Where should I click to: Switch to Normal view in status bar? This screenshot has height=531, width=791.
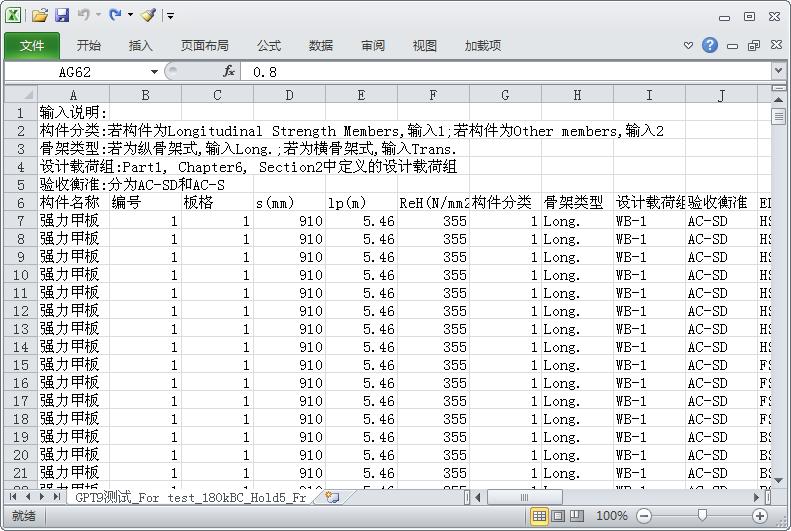tap(539, 516)
